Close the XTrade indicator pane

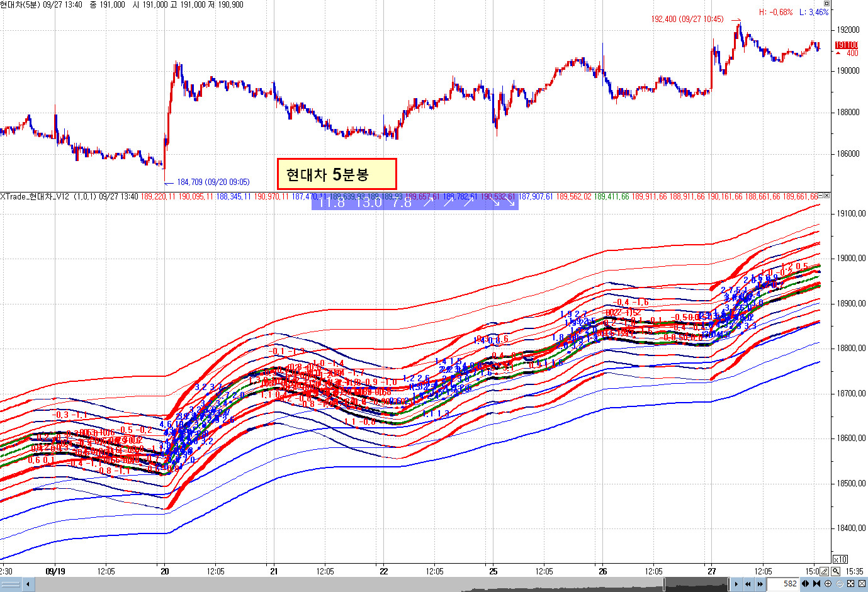pos(827,196)
